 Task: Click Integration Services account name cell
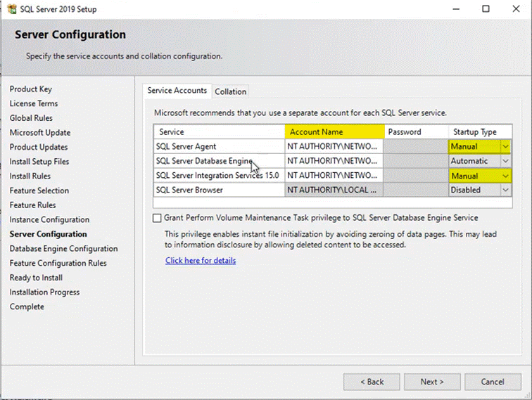(x=334, y=176)
